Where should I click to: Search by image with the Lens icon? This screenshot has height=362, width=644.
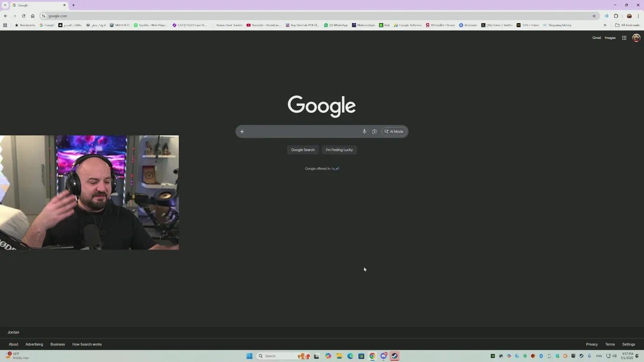(374, 132)
